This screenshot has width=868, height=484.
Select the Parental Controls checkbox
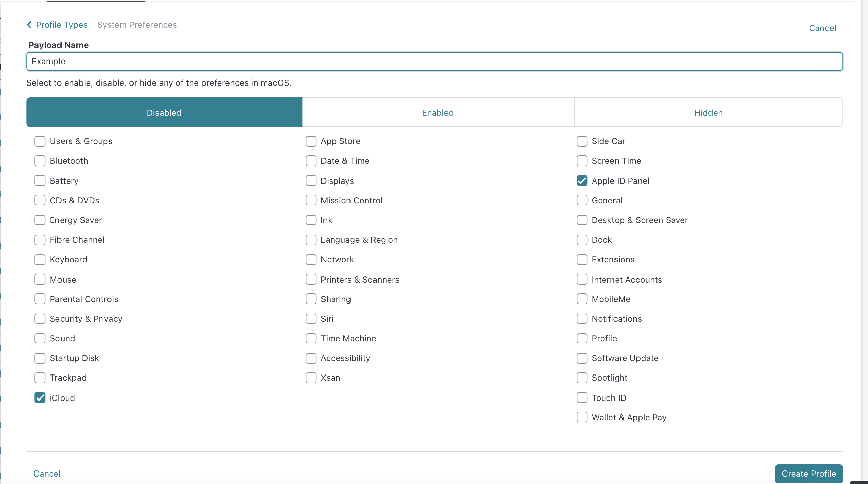coord(40,299)
